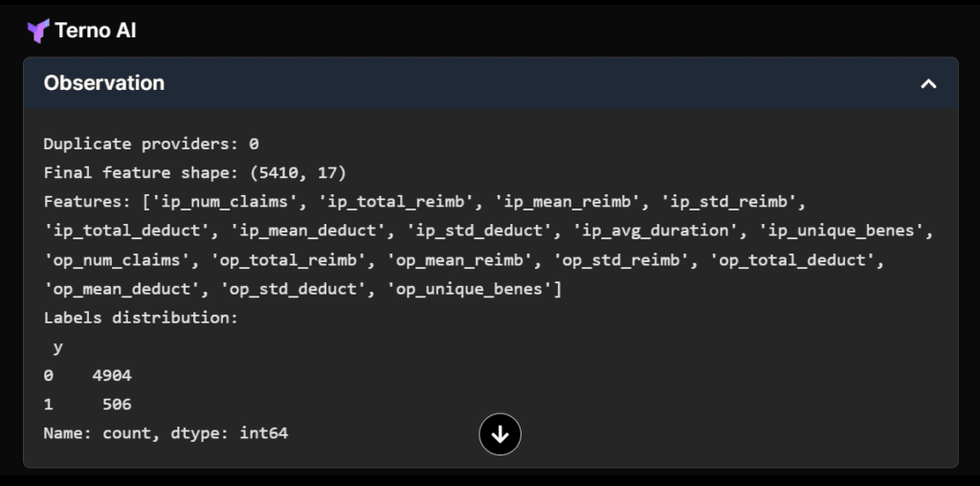Collapse the Observation panel with the chevron
This screenshot has width=980, height=486.
[927, 83]
